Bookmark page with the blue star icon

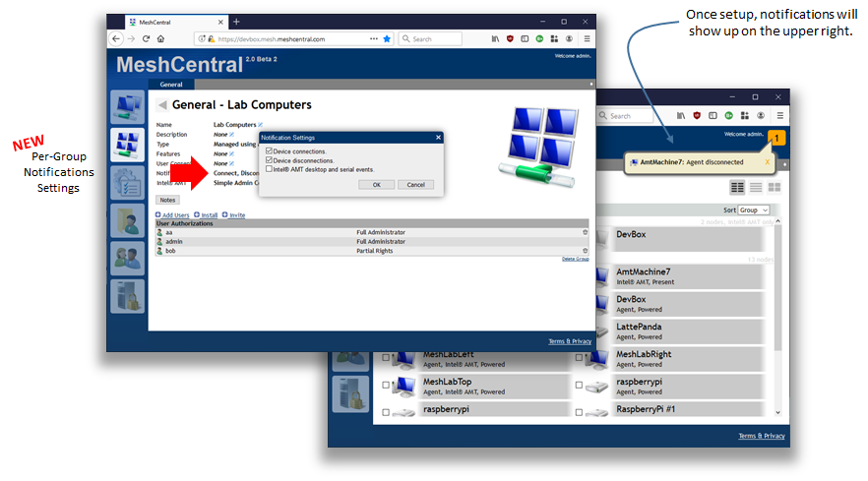click(387, 38)
